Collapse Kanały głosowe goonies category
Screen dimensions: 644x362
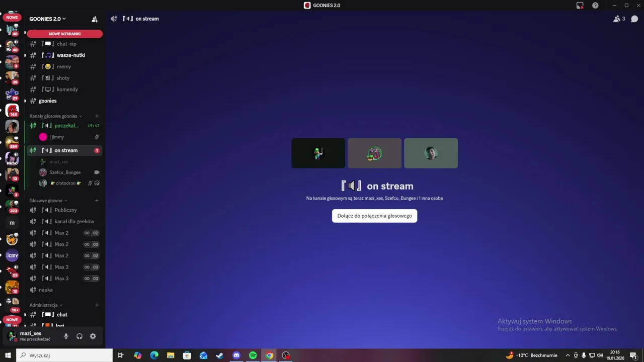coord(55,116)
